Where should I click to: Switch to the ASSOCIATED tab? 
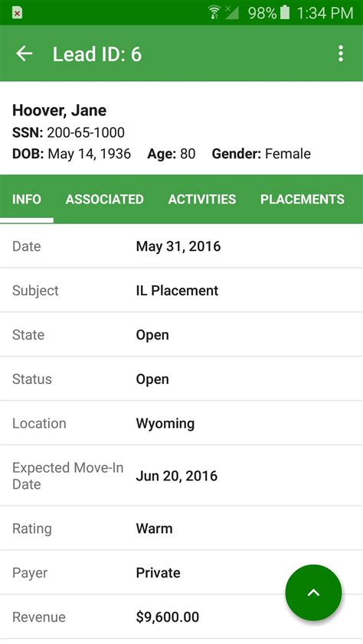[x=104, y=199]
